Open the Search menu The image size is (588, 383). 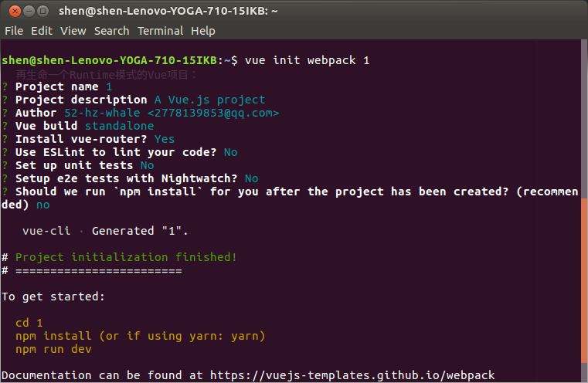coord(112,31)
